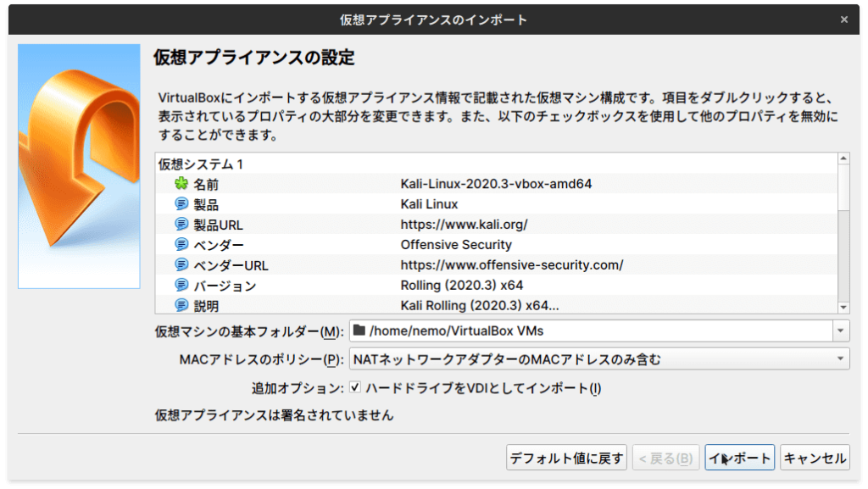
Task: Click the キャンセル button
Action: [815, 458]
